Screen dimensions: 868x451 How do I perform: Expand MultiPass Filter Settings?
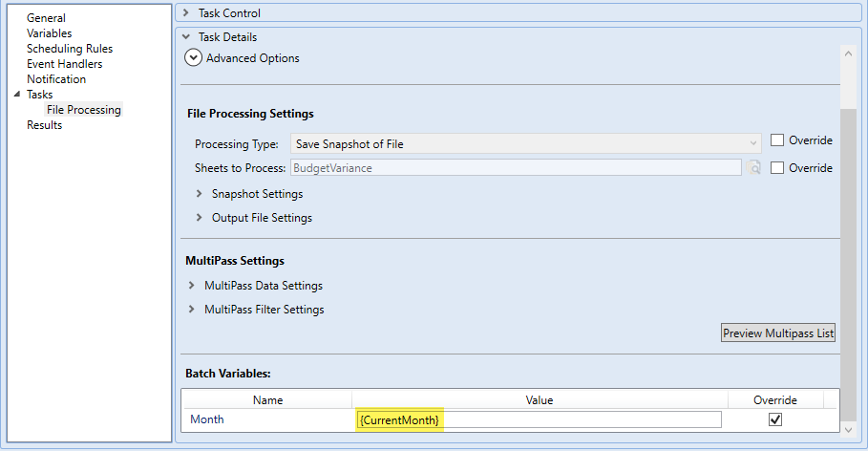192,310
